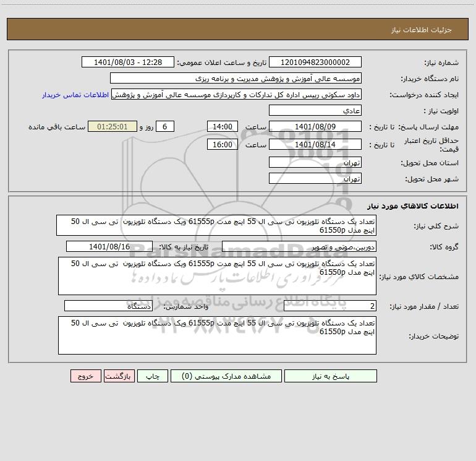Image resolution: width=476 pixels, height=461 pixels.
Task: Click the 'واحد شمارش:' label
Action: click(x=186, y=306)
